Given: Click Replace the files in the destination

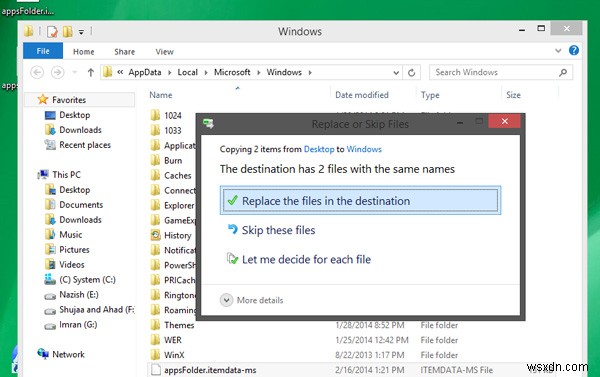Looking at the screenshot, I should [x=360, y=201].
